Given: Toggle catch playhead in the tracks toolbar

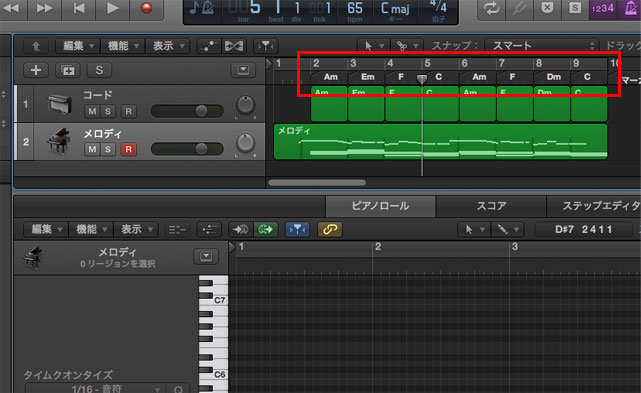Looking at the screenshot, I should 266,46.
